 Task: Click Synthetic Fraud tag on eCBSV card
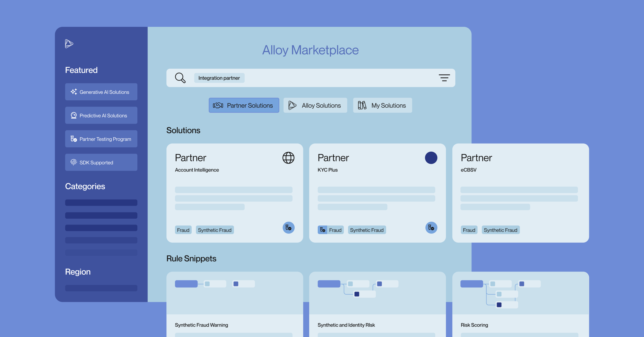click(501, 230)
